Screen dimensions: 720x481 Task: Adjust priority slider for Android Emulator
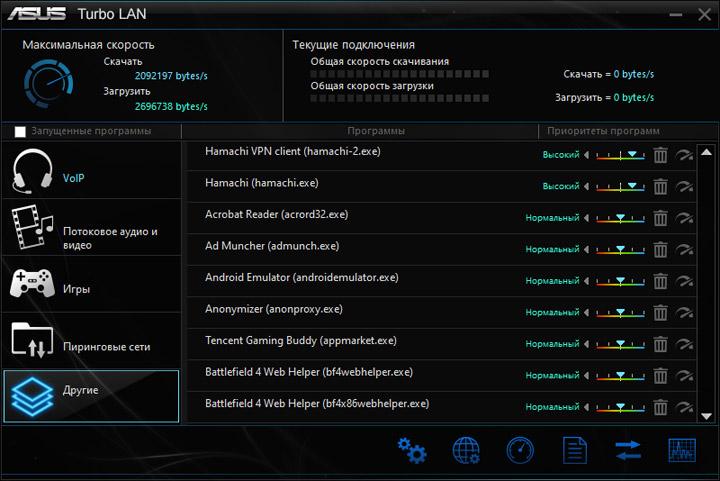point(620,281)
